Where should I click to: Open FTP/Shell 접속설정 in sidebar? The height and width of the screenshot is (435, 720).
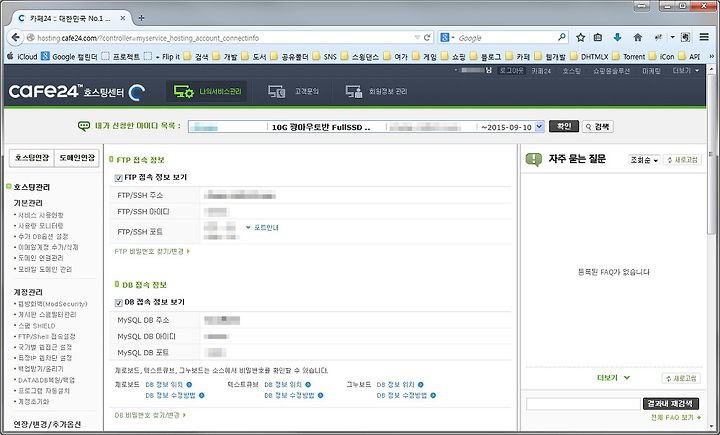click(x=47, y=336)
